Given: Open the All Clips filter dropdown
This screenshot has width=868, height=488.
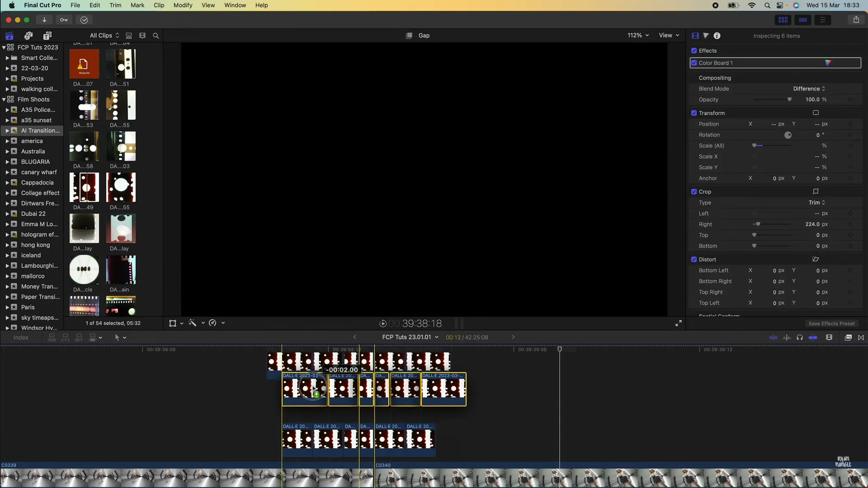Looking at the screenshot, I should point(104,35).
